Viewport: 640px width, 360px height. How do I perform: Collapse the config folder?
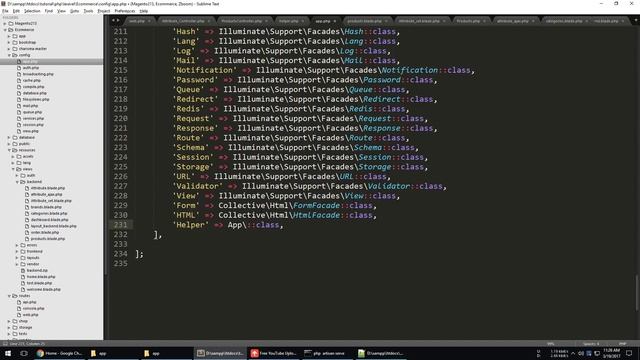click(9, 55)
